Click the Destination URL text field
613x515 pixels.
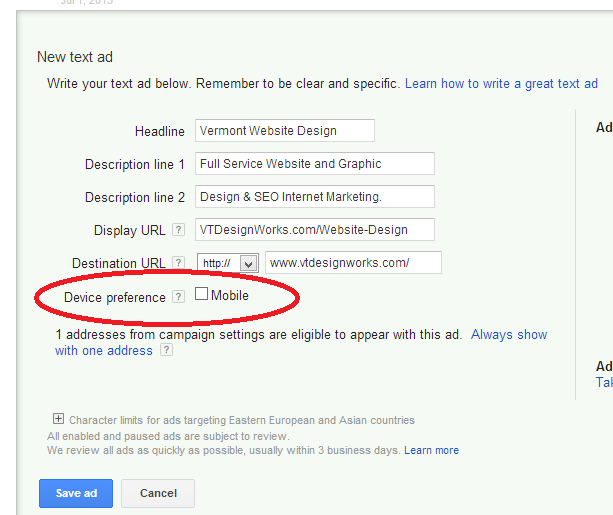[353, 262]
